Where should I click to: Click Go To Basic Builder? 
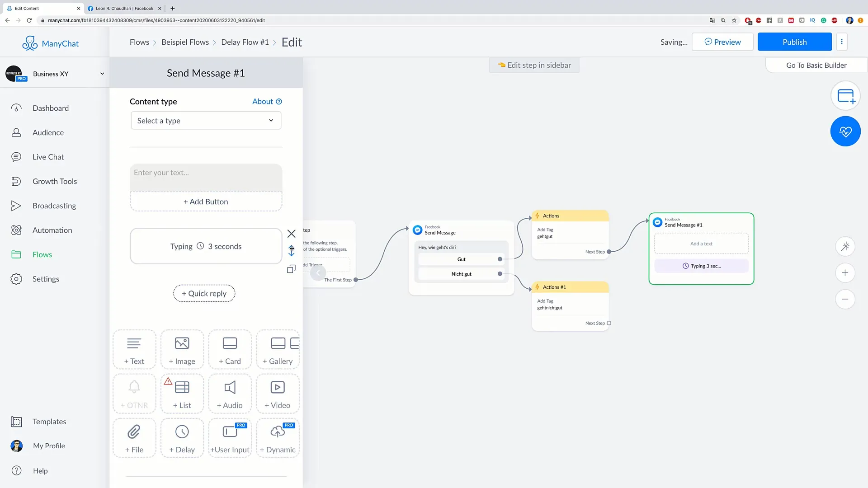[x=816, y=65]
